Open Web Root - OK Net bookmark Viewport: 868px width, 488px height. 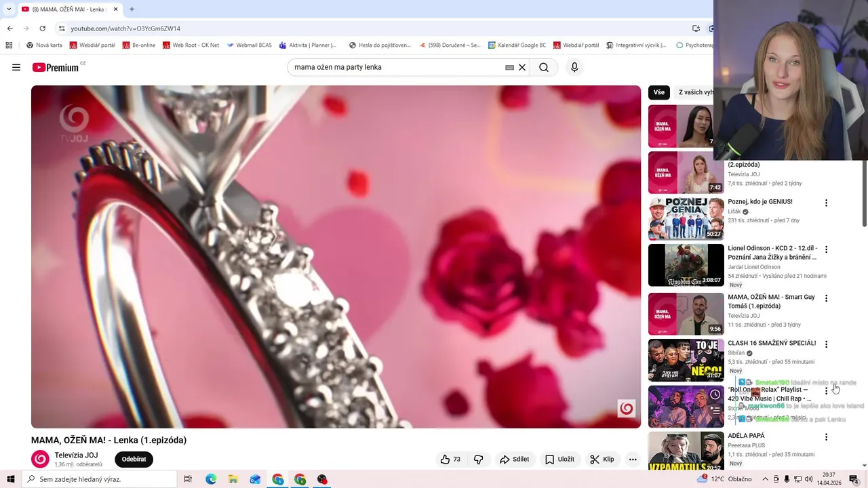[191, 45]
